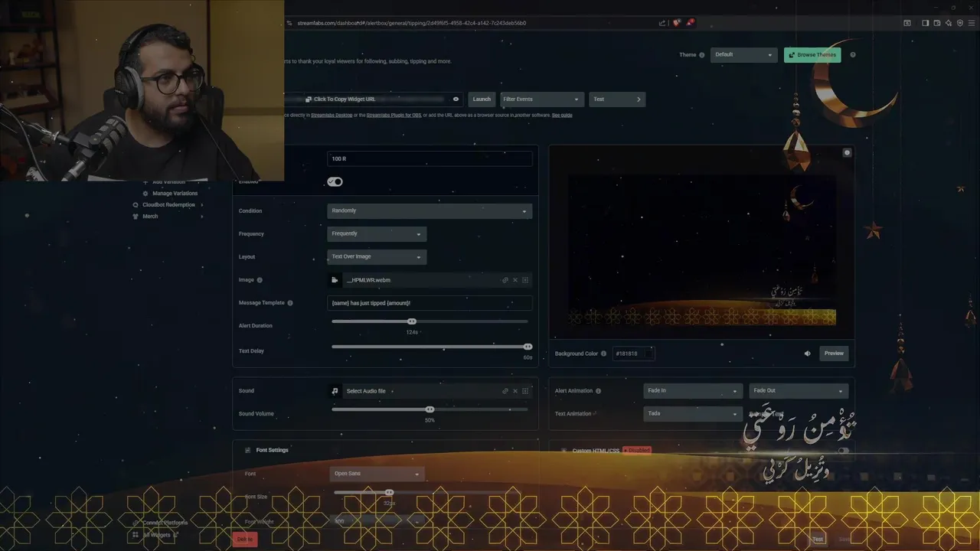Open the Text Animation dropdown set to Tada

click(x=693, y=414)
